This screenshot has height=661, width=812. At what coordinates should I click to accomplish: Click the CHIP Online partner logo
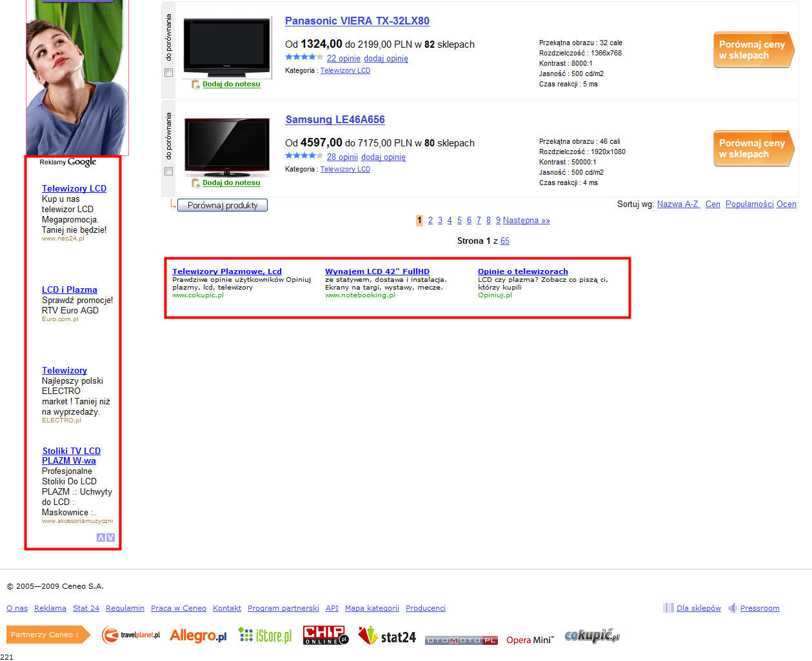tap(326, 635)
